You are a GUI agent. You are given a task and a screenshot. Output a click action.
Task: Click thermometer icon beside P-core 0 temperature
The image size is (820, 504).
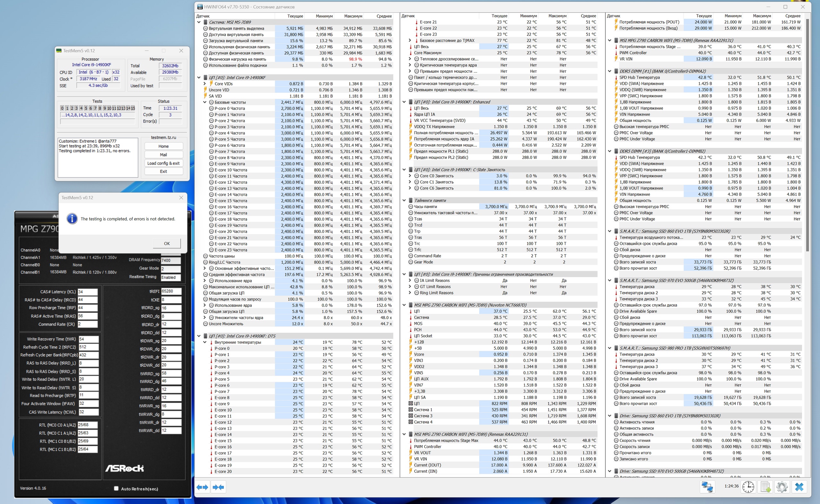pos(211,348)
